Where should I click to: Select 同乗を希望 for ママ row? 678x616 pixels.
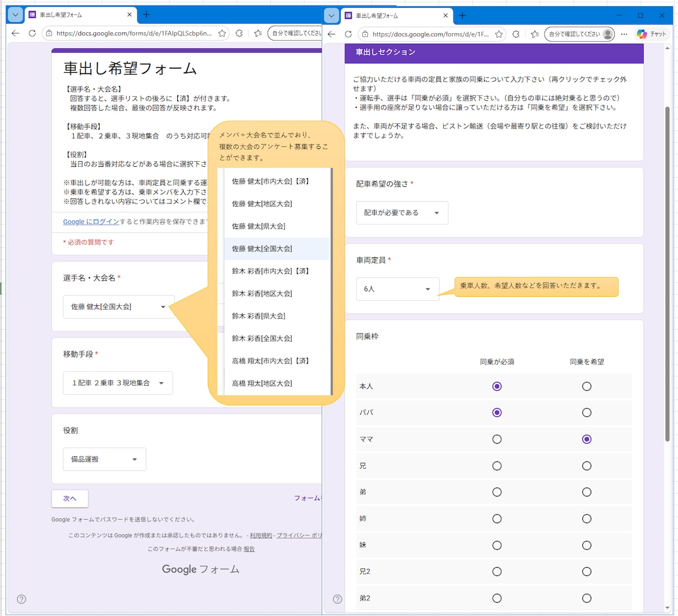(587, 439)
